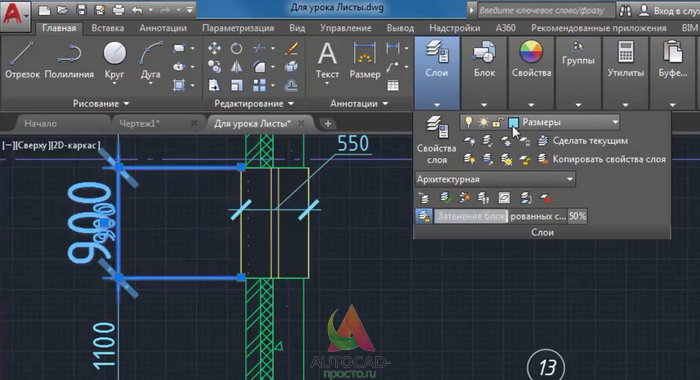The width and height of the screenshot is (700, 380).
Task: Click the red-X delete layer icon
Action: (545, 198)
